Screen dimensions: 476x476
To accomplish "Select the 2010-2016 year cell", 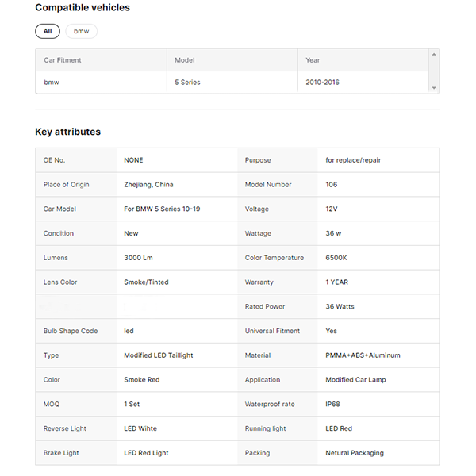I will (x=322, y=83).
